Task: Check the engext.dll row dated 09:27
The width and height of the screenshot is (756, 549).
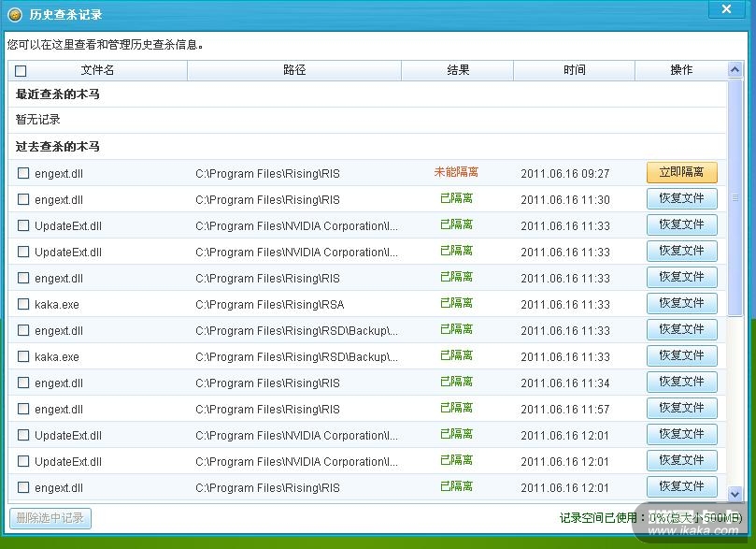Action: click(23, 173)
